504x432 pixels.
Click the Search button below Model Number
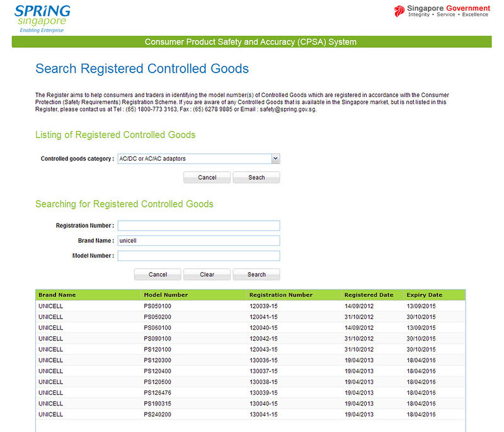(256, 275)
